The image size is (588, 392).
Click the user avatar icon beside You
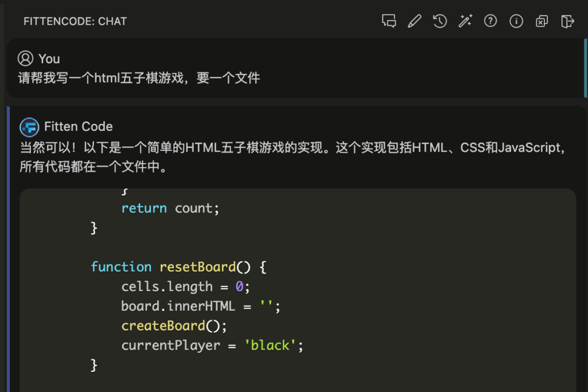tap(25, 59)
